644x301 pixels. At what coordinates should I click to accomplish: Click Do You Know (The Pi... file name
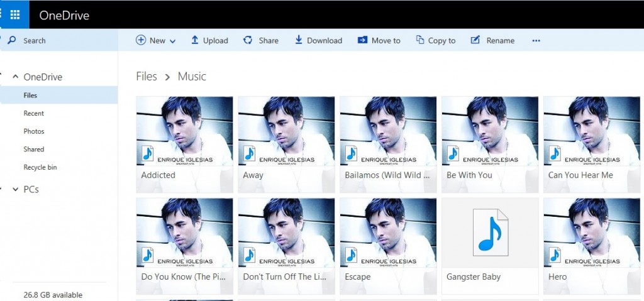(x=184, y=276)
